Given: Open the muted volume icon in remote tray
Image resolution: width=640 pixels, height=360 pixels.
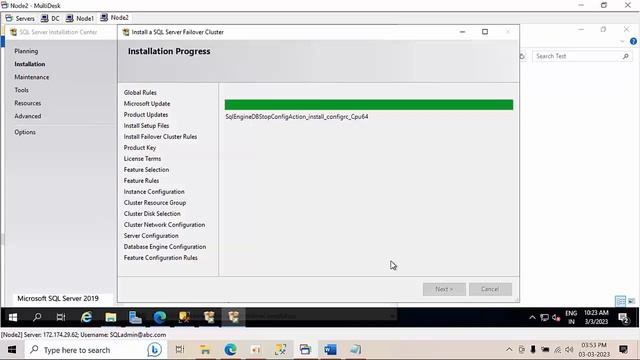Looking at the screenshot, I should point(556,318).
